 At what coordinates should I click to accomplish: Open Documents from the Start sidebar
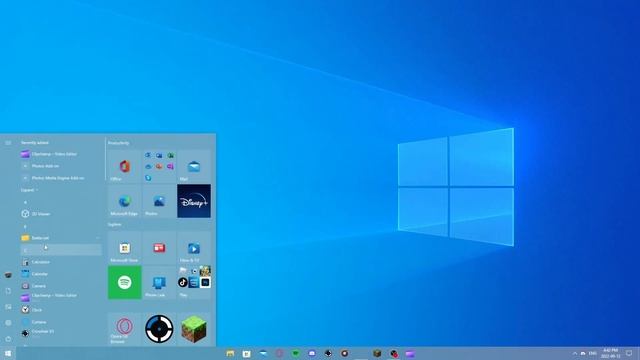click(x=8, y=291)
